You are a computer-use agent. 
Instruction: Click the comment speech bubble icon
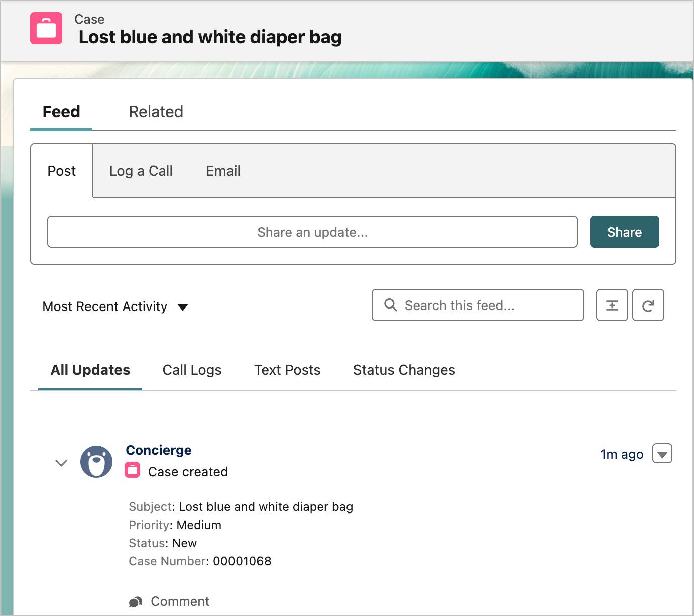[x=135, y=601]
